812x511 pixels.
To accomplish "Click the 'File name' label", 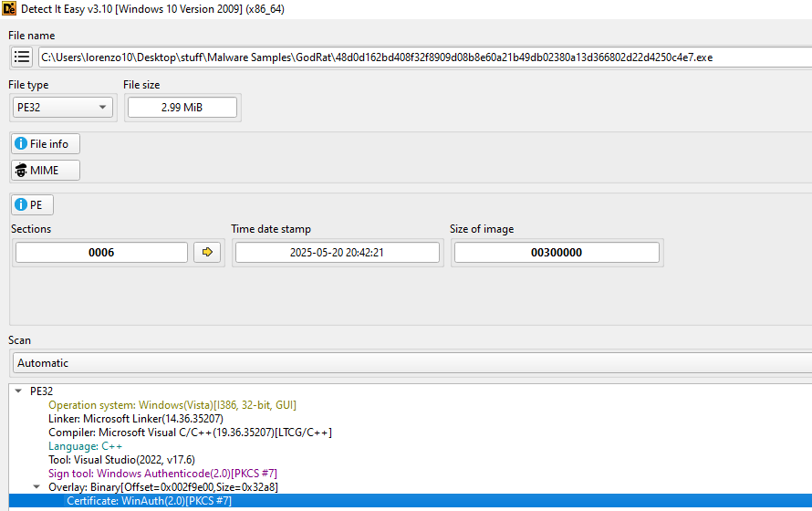I will [32, 36].
